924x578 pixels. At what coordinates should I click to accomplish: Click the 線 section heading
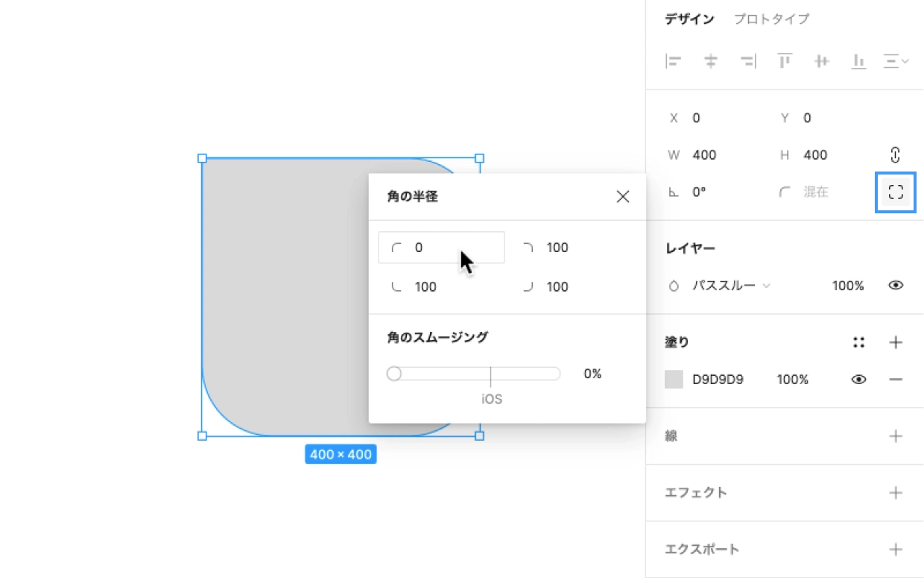pyautogui.click(x=671, y=436)
